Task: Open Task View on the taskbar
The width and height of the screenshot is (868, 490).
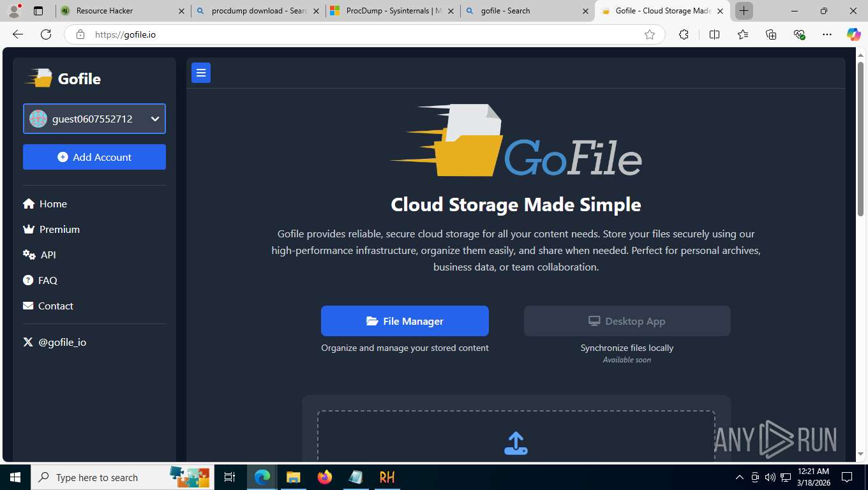Action: pyautogui.click(x=230, y=477)
